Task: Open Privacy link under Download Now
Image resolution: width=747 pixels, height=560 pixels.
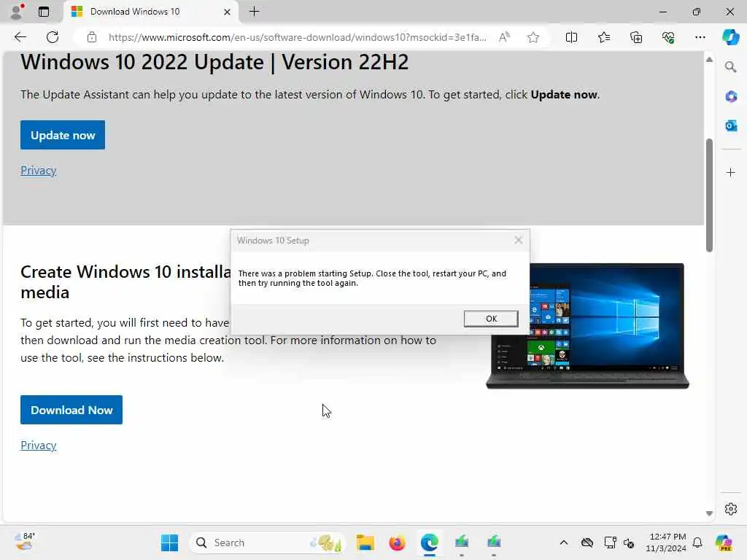Action: (x=39, y=446)
